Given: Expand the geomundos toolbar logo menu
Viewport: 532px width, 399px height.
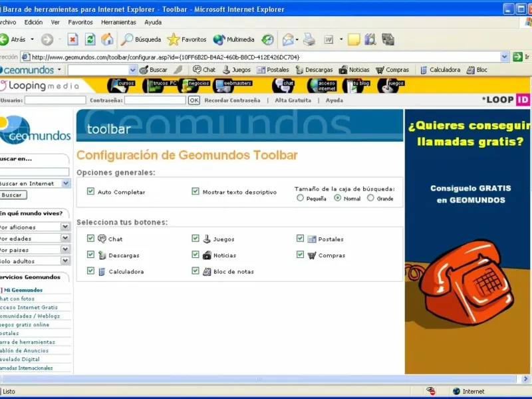Looking at the screenshot, I should (x=59, y=70).
